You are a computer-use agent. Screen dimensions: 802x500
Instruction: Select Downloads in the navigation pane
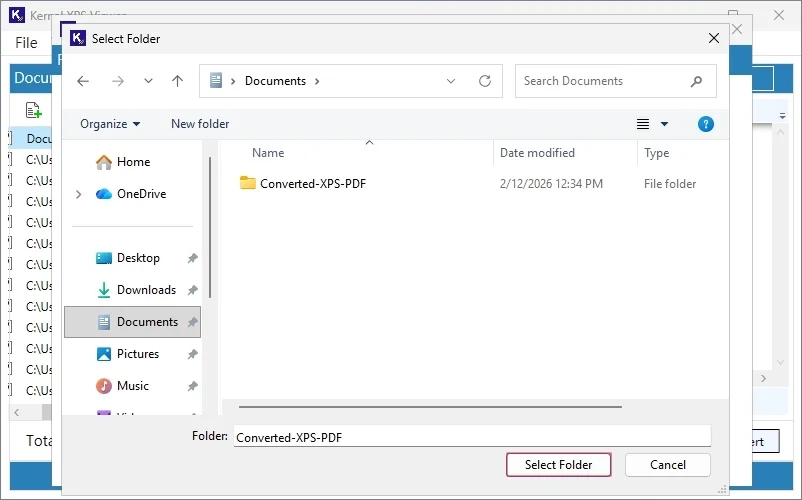click(146, 290)
